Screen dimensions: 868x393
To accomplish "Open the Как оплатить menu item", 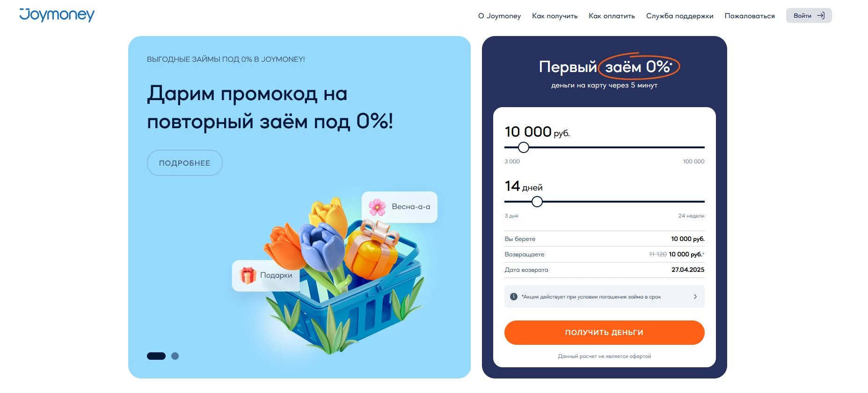I will (x=612, y=15).
